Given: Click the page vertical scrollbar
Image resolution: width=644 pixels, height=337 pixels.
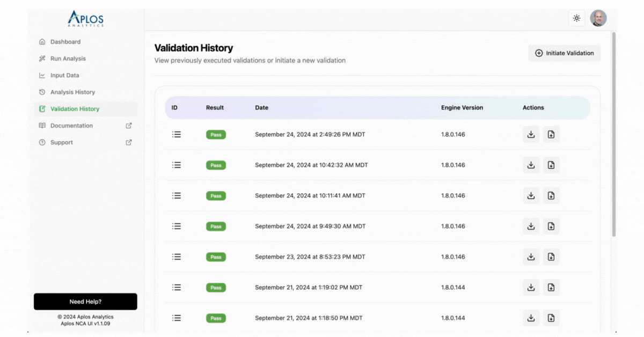Looking at the screenshot, I should 614,134.
